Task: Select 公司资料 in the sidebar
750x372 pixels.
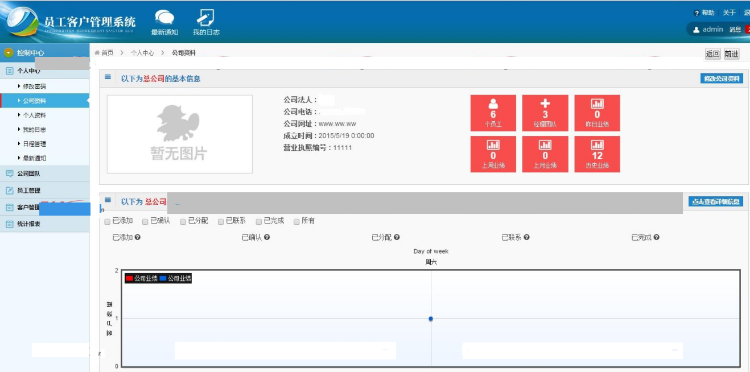Action: coord(44,100)
